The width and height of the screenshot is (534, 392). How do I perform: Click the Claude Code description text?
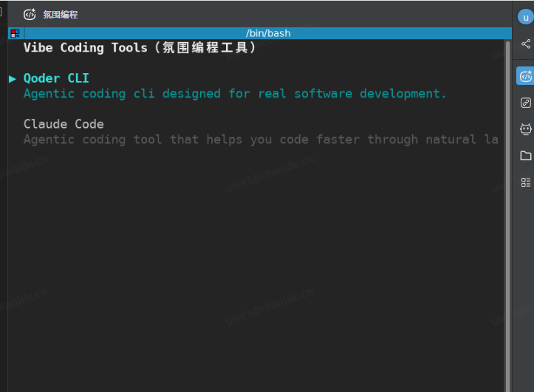[260, 140]
